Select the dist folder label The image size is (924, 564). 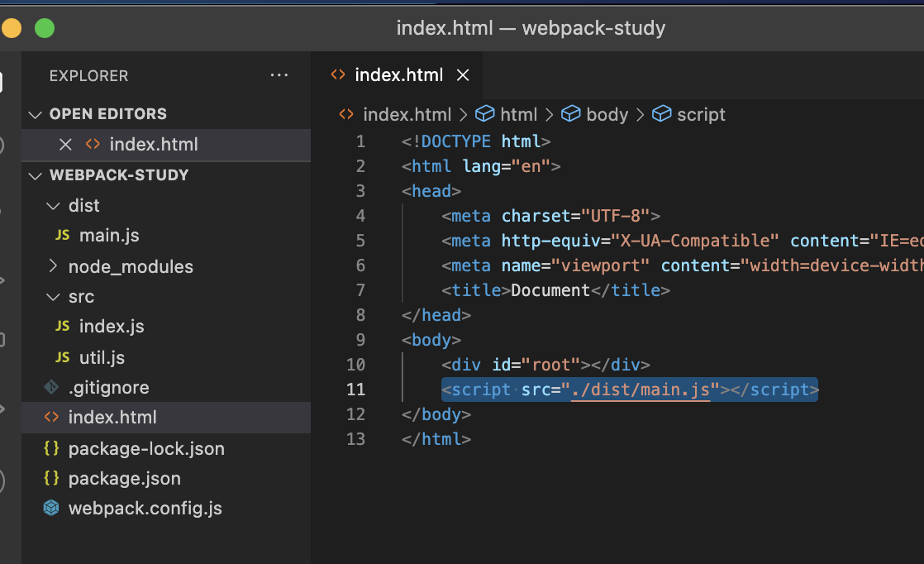click(x=83, y=206)
